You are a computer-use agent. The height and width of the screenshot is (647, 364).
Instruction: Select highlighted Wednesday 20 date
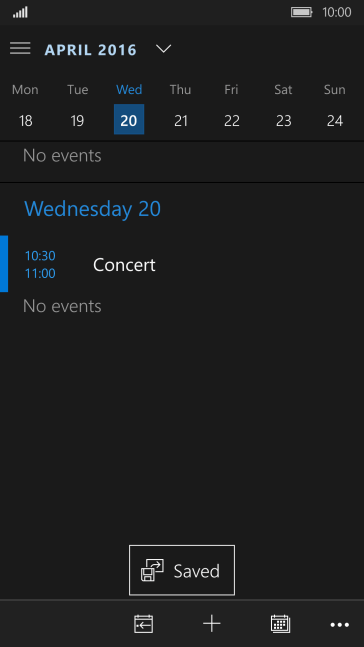point(129,119)
